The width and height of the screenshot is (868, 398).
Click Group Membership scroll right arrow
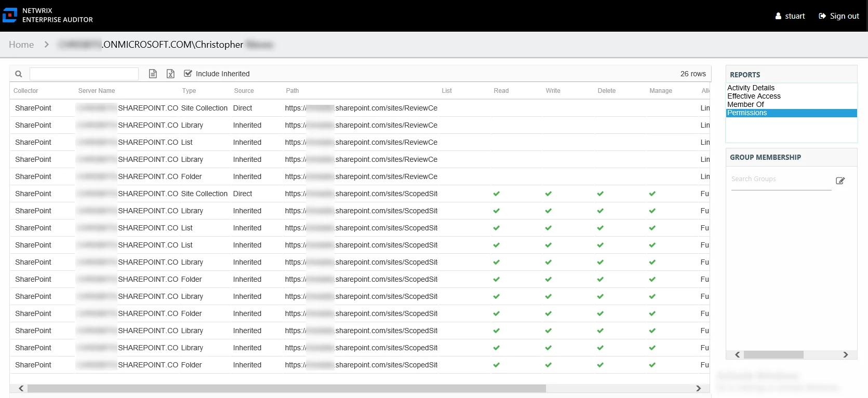(845, 355)
